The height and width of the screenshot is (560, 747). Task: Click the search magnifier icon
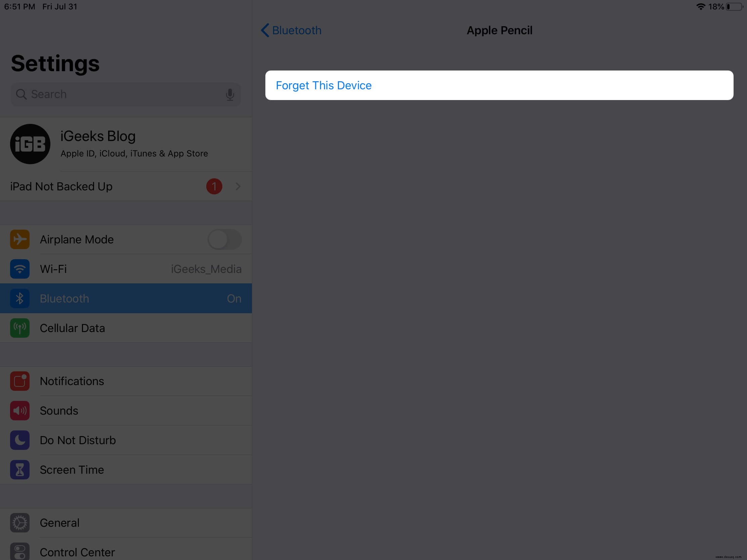(x=21, y=94)
